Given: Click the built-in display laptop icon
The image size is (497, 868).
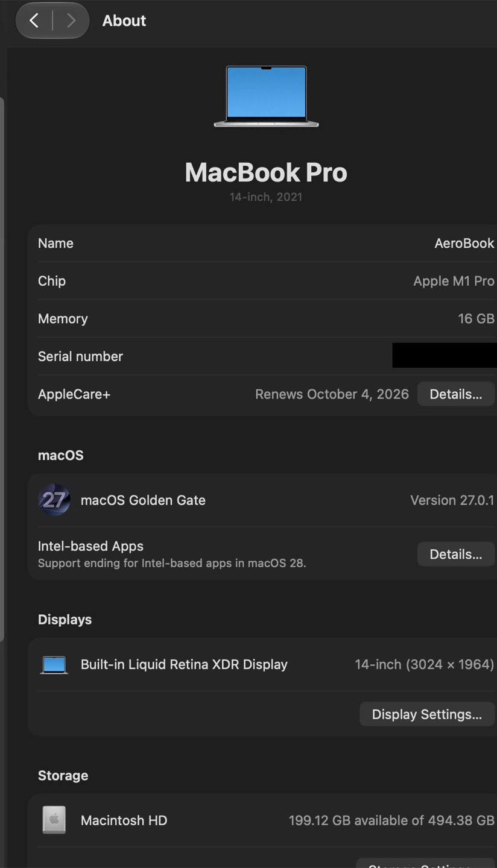Looking at the screenshot, I should click(x=54, y=664).
